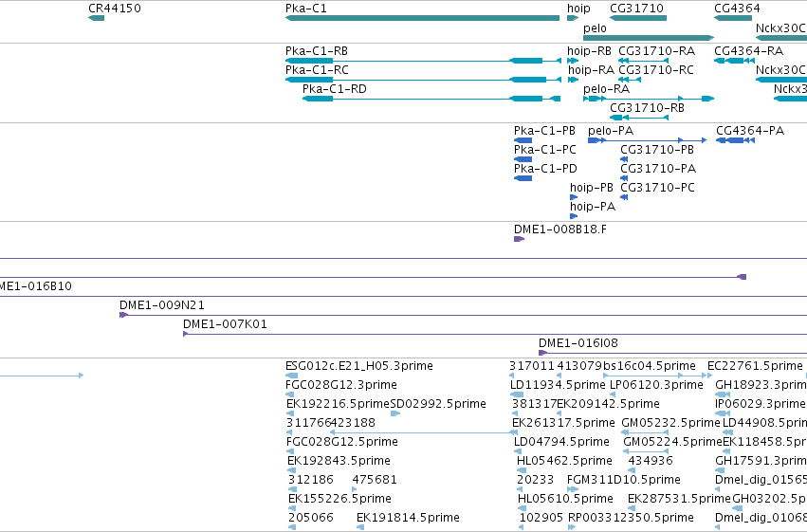Open the HL05610.5prime EST label
This screenshot has width=807, height=532.
click(565, 499)
